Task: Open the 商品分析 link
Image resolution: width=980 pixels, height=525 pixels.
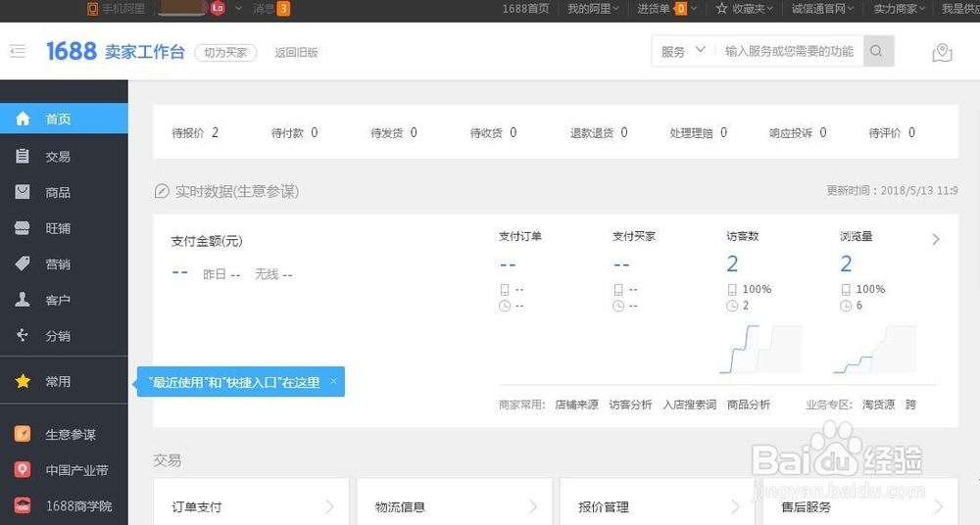Action: coord(748,405)
